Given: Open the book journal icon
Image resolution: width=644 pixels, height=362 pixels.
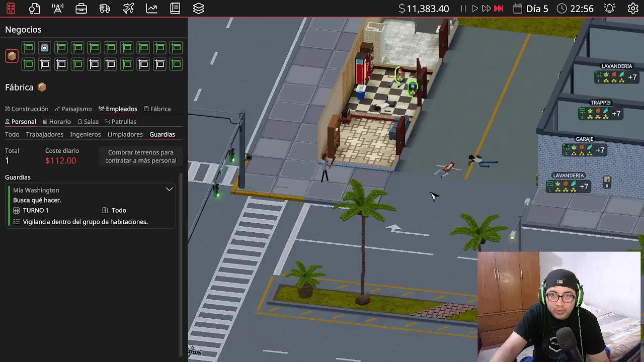Looking at the screenshot, I should click(175, 9).
